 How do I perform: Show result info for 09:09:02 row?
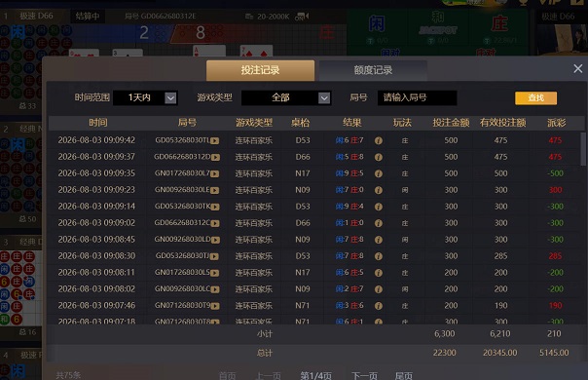379,223
